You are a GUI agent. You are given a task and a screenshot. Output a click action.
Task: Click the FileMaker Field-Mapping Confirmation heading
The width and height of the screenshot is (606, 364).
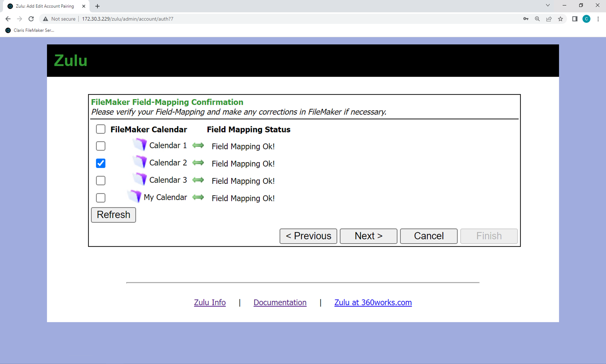coord(167,102)
